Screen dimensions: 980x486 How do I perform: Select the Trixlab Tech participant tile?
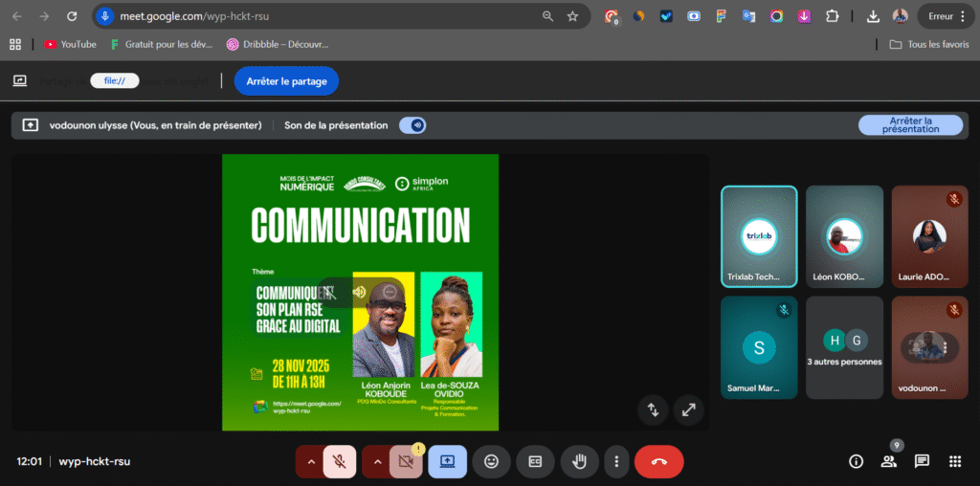(x=759, y=236)
